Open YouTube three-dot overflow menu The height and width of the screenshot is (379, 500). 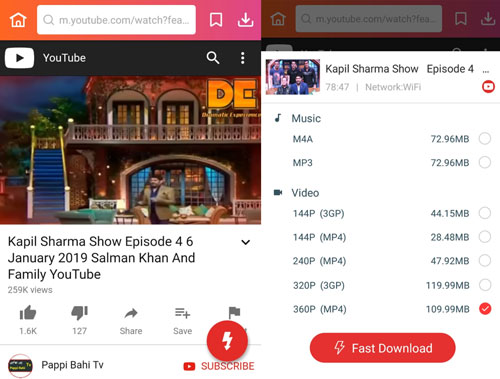(x=243, y=58)
